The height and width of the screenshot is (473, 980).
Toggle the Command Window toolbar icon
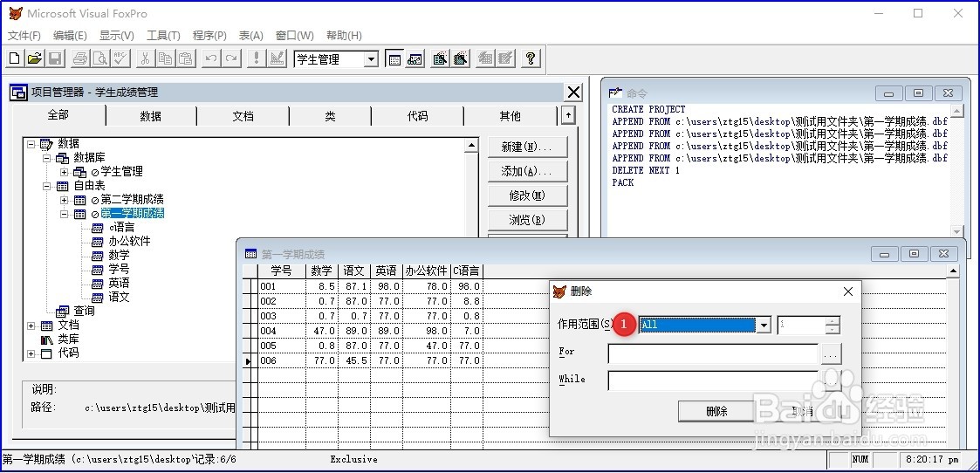click(394, 58)
